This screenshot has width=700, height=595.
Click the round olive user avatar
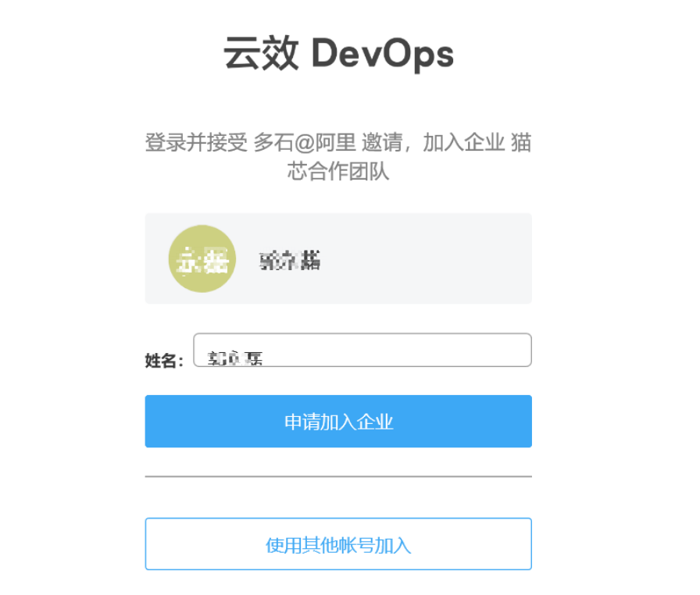pos(202,258)
